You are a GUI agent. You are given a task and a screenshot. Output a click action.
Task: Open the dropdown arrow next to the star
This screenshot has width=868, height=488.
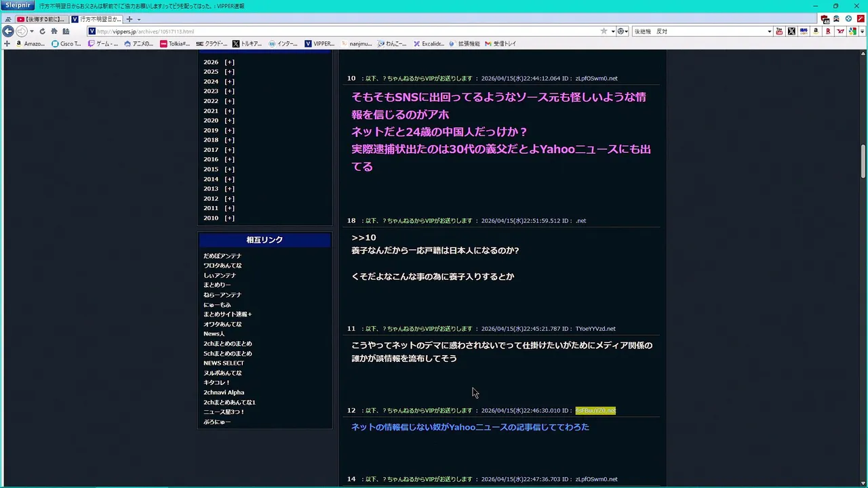pos(612,31)
